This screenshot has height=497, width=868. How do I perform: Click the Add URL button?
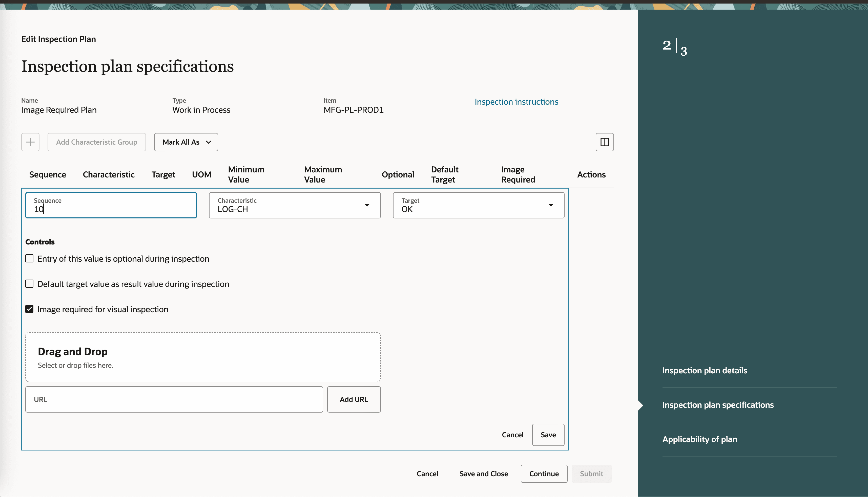(354, 399)
